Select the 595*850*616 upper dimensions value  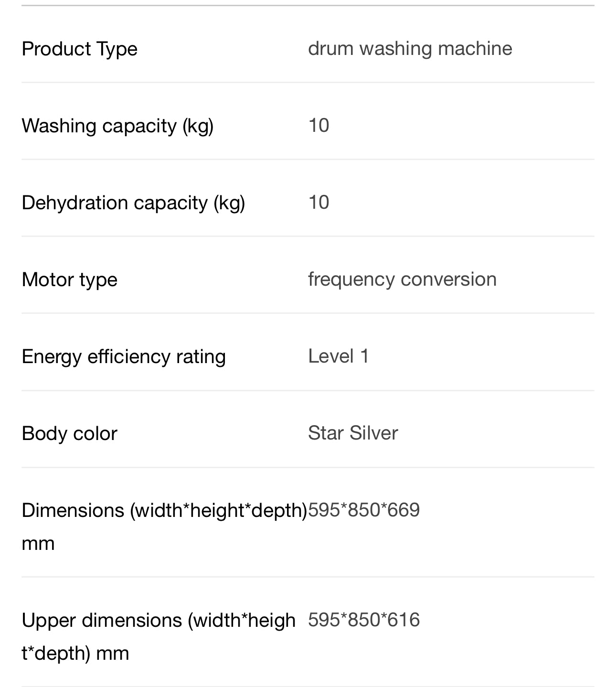(x=364, y=620)
